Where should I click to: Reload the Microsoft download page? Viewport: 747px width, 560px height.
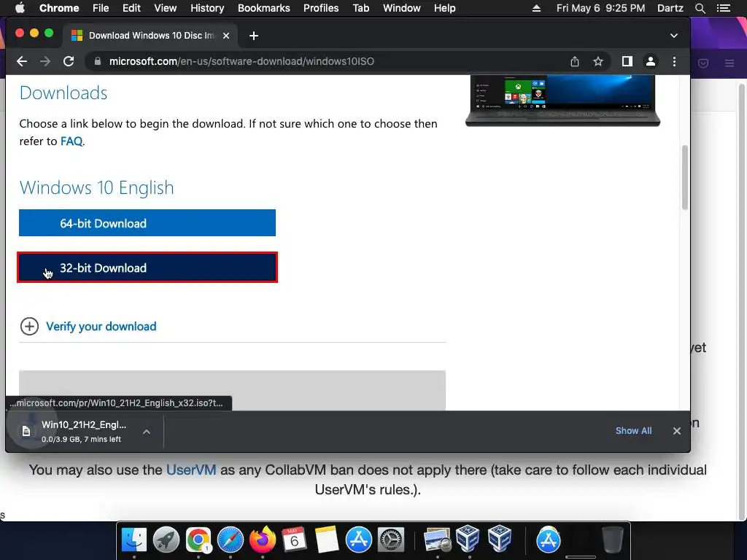[69, 61]
